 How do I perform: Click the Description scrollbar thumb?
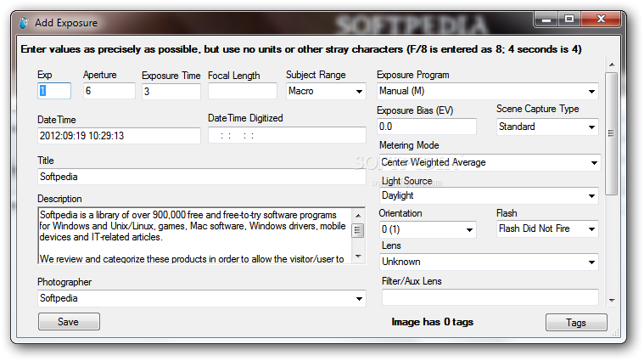coord(358,231)
